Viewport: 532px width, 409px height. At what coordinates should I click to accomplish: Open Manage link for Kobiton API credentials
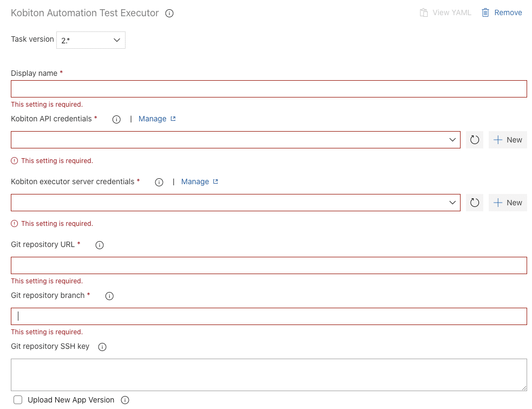point(153,119)
